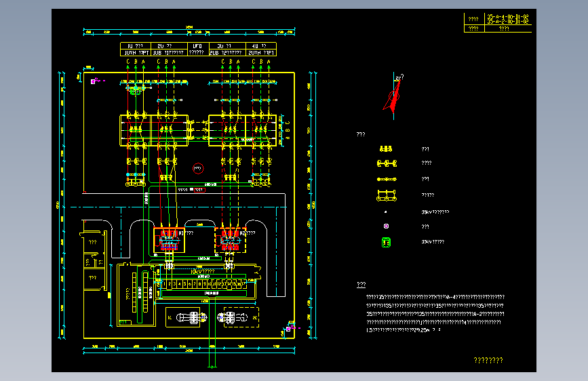Image resolution: width=588 pixels, height=381 pixels.
Task: Click drawing number 35-A-1-00-D1-02
Action: 508,16
